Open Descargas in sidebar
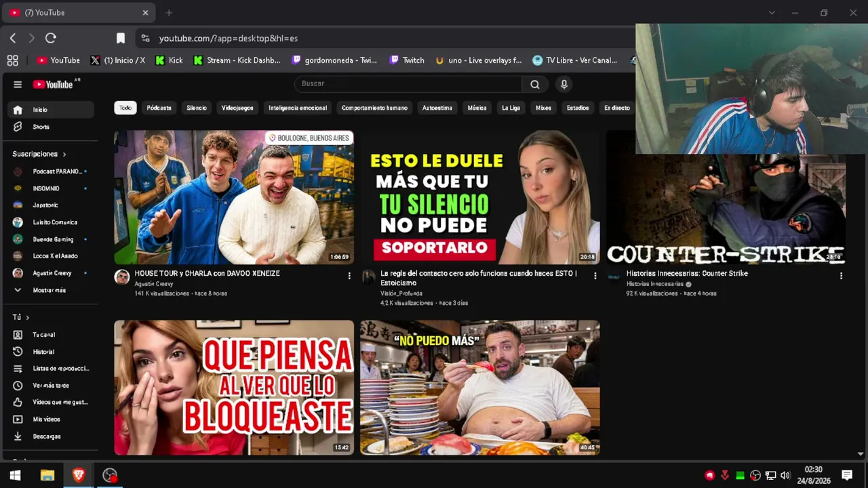Image resolution: width=868 pixels, height=488 pixels. (x=51, y=436)
